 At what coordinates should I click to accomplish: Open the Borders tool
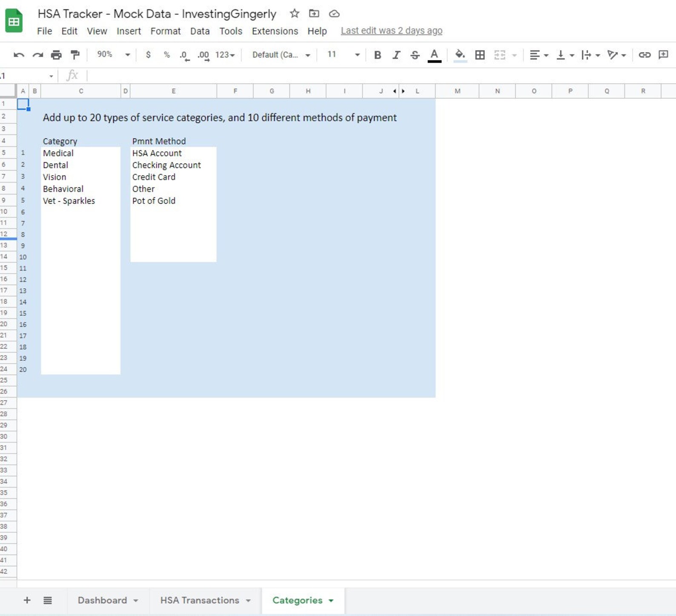click(480, 55)
